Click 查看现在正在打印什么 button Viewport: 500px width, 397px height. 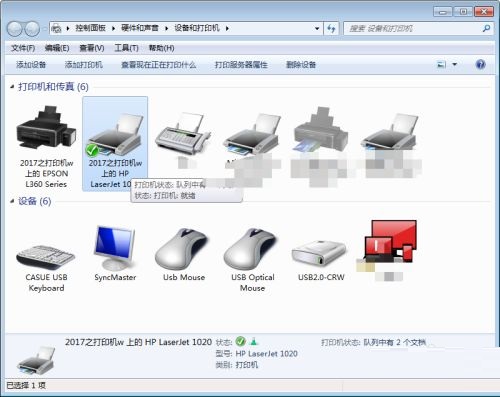pyautogui.click(x=159, y=64)
